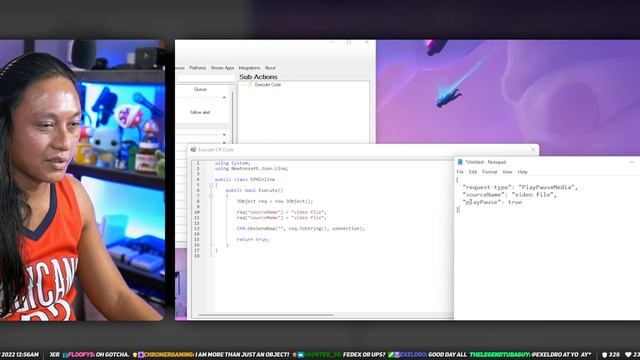Viewport: 640px width, 360px height.
Task: Click the 'JObject req = new JObject();' line
Action: pyautogui.click(x=275, y=201)
